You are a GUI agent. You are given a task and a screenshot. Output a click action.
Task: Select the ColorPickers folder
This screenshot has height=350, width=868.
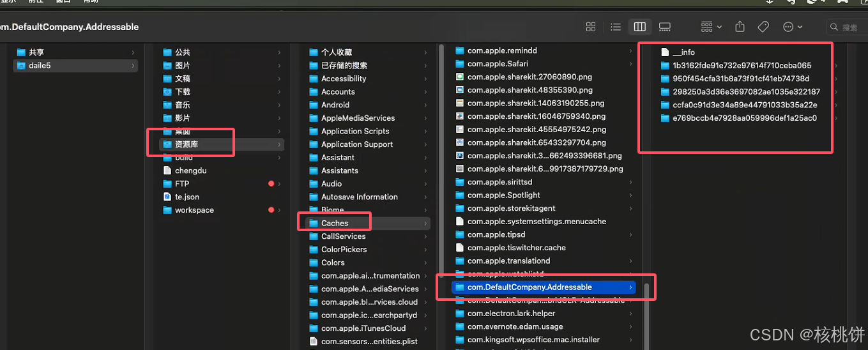pyautogui.click(x=367, y=250)
